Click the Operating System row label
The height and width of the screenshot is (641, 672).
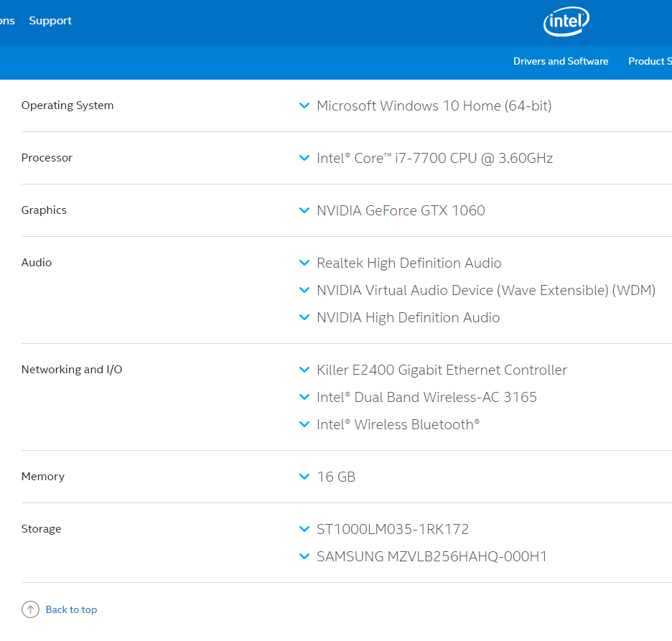(67, 106)
